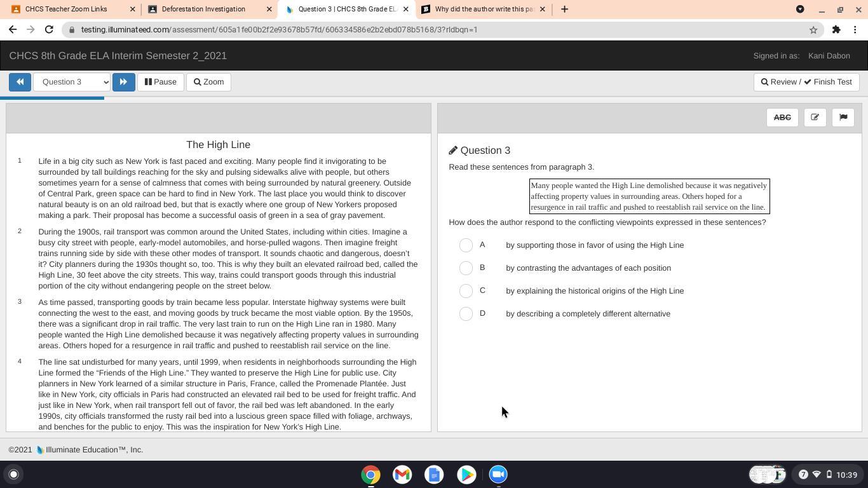Click the Illuminate Education copyright footer
The image size is (868, 488).
pyautogui.click(x=76, y=450)
